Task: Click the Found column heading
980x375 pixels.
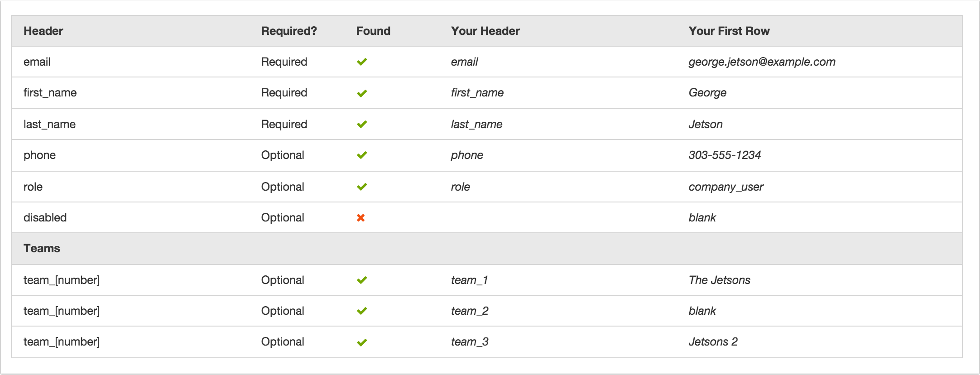Action: (x=373, y=31)
